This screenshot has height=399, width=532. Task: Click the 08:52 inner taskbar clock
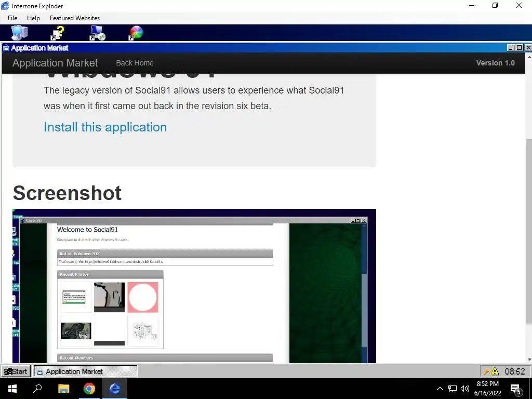tap(515, 371)
